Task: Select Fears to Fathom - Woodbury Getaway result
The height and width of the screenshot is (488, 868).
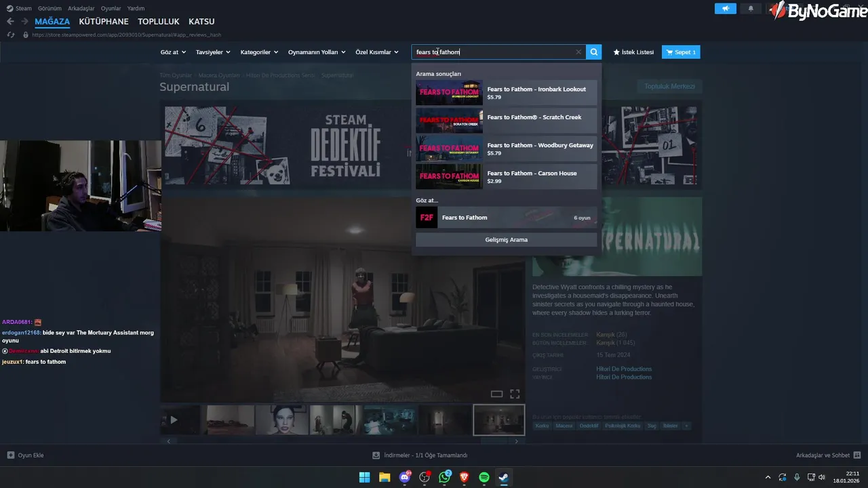Action: pos(507,149)
